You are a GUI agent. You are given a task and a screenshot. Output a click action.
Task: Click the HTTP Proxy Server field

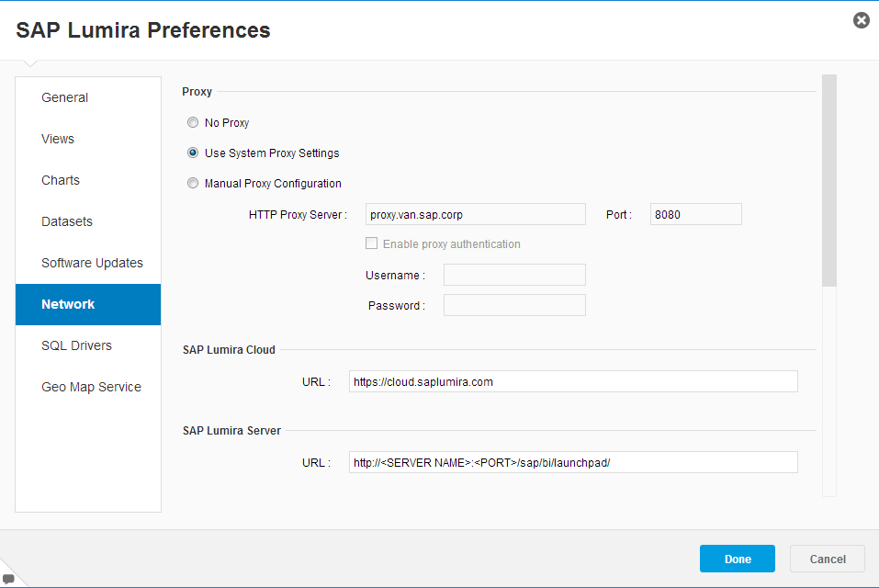[x=476, y=214]
